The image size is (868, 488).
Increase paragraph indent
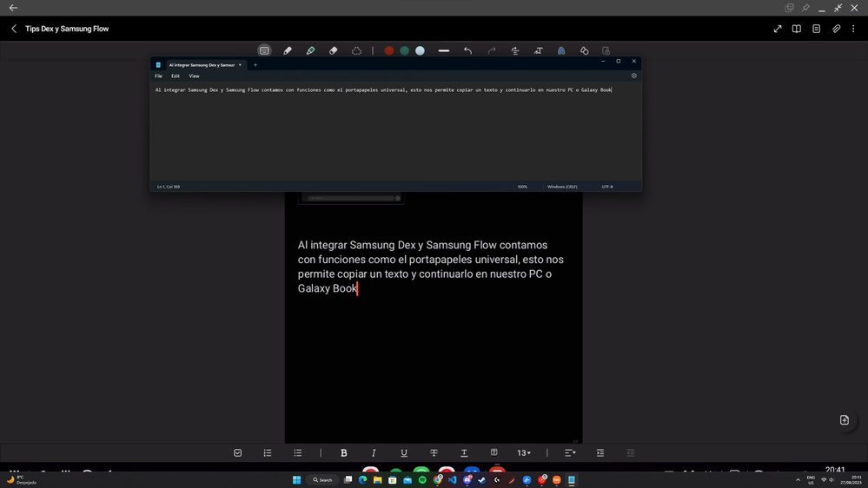coord(600,452)
